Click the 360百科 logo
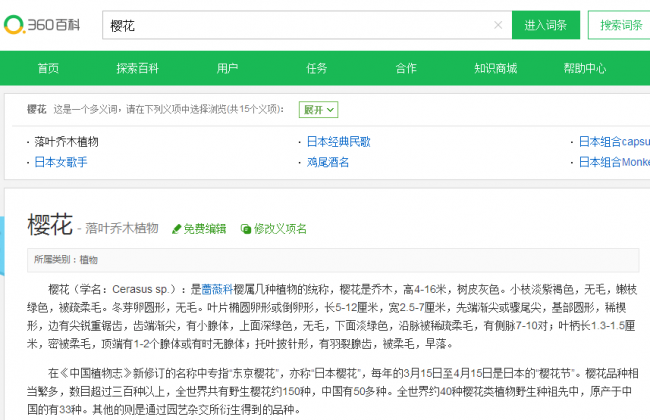The image size is (650, 420). click(x=41, y=25)
